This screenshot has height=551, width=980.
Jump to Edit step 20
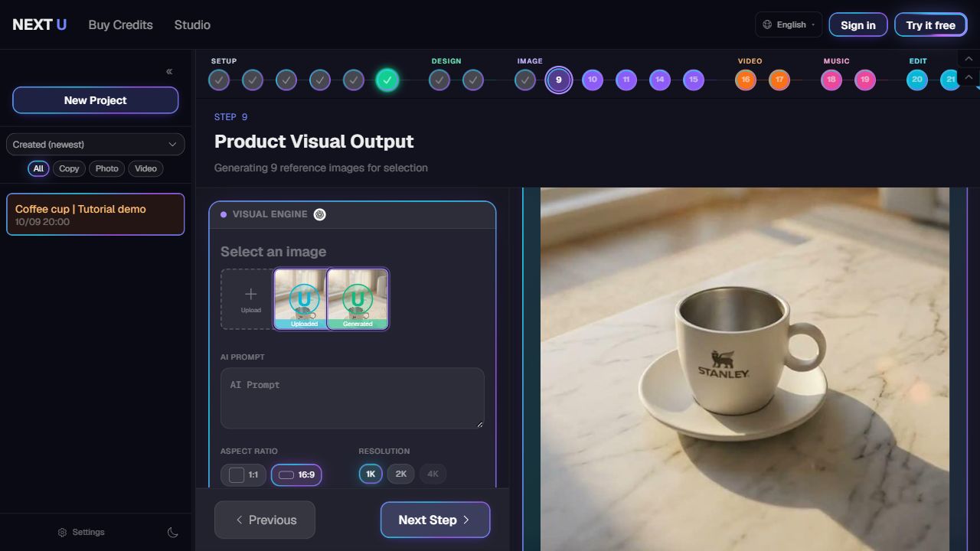click(x=916, y=80)
